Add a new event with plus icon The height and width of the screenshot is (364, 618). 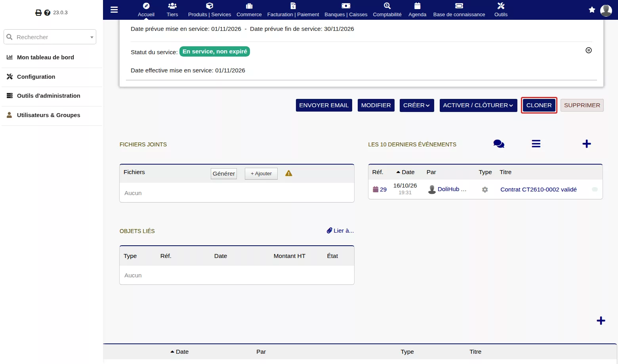tap(587, 144)
